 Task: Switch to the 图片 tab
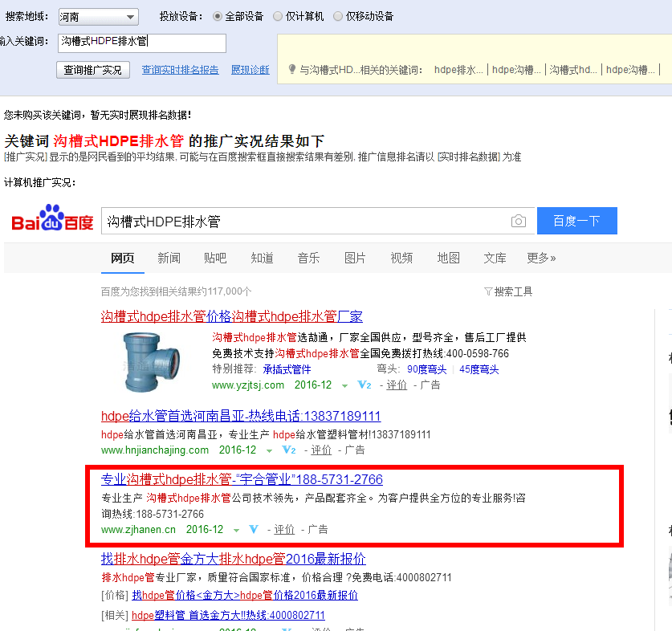(x=356, y=258)
